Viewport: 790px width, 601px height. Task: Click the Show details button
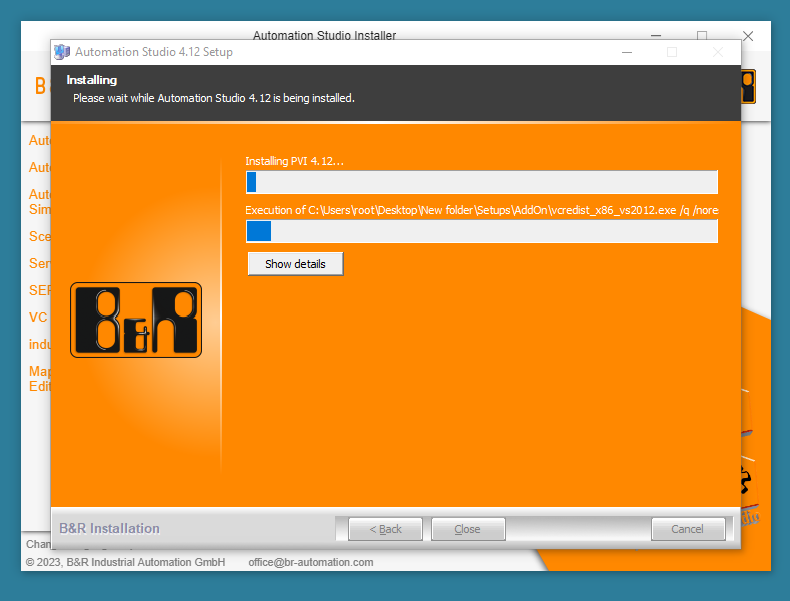pos(295,264)
